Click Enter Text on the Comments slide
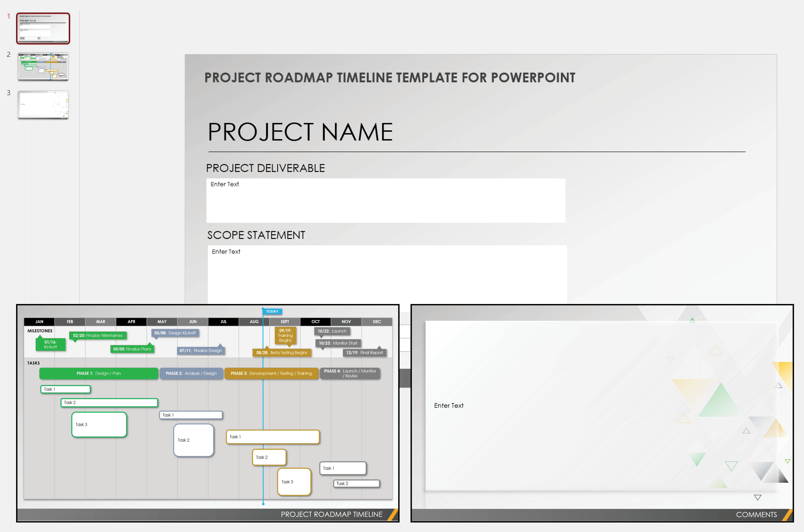Viewport: 804px width, 532px height. pyautogui.click(x=449, y=405)
